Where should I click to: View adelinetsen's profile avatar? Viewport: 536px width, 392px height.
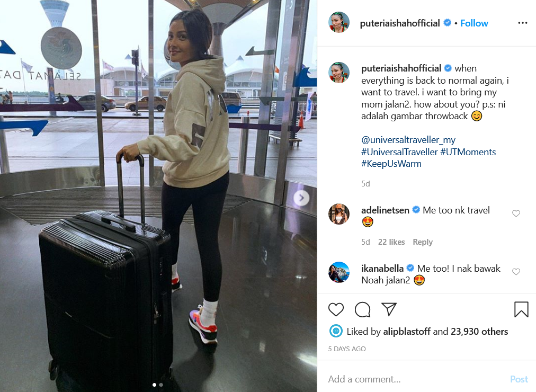point(339,214)
